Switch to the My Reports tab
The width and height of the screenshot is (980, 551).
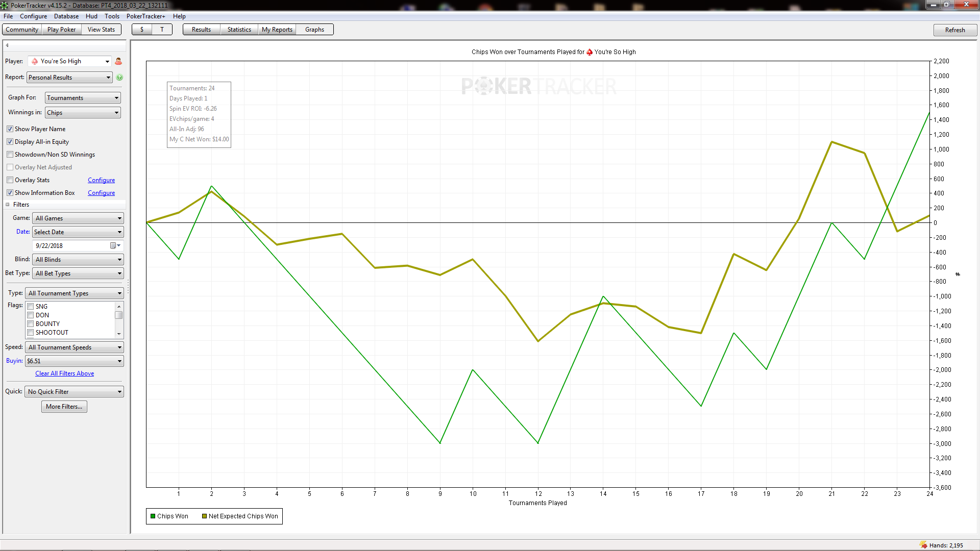[x=277, y=30]
